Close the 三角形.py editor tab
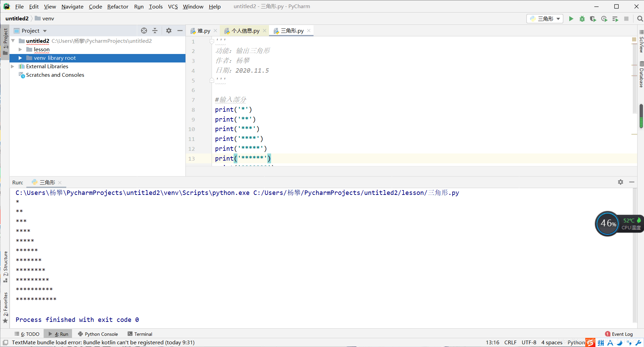 click(x=309, y=31)
